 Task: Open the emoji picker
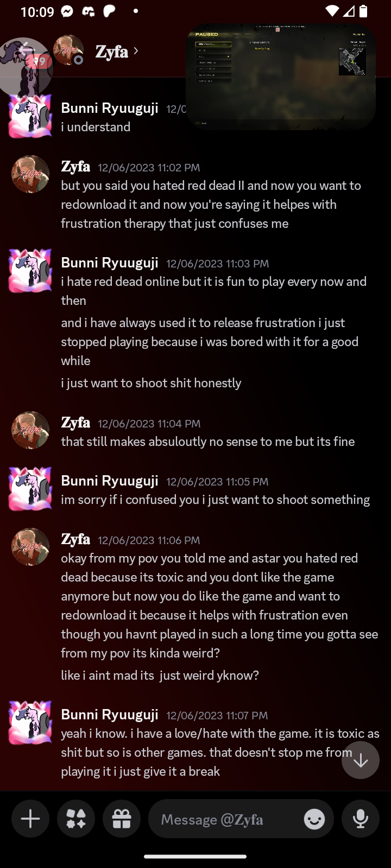[314, 819]
